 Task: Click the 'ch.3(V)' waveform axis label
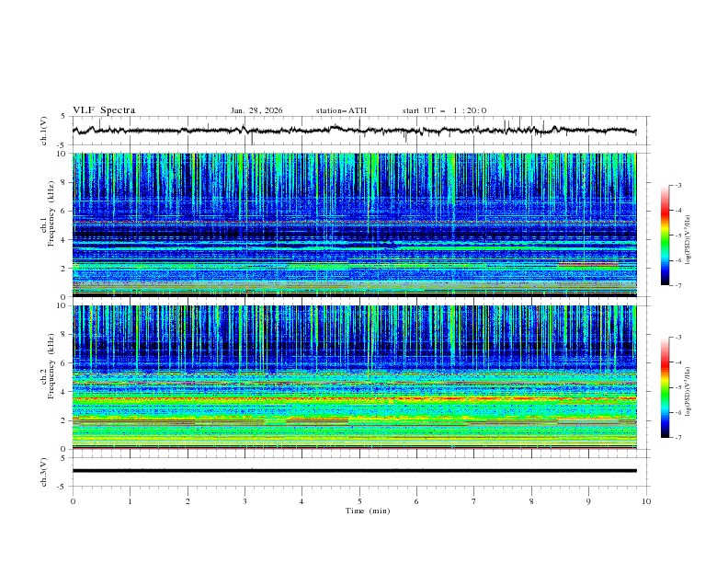44,471
